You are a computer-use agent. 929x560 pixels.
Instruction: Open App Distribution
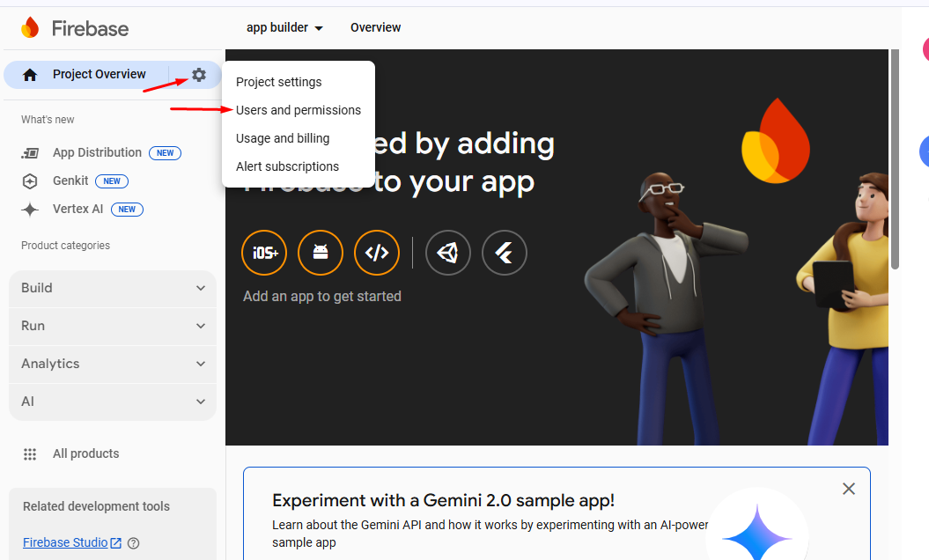[97, 153]
